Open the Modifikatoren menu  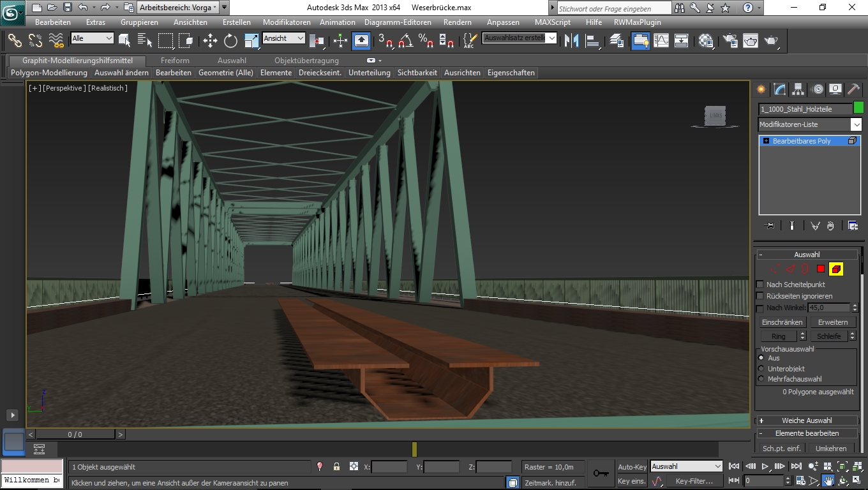pyautogui.click(x=287, y=22)
